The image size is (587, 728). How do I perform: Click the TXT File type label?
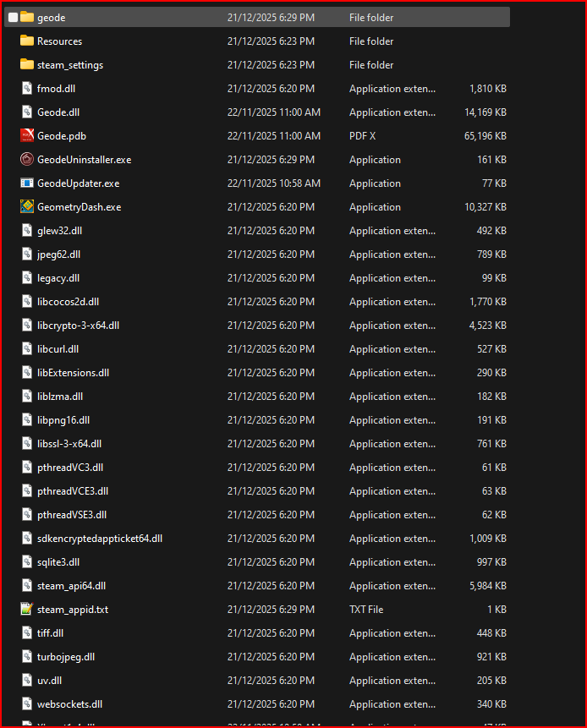pyautogui.click(x=366, y=610)
